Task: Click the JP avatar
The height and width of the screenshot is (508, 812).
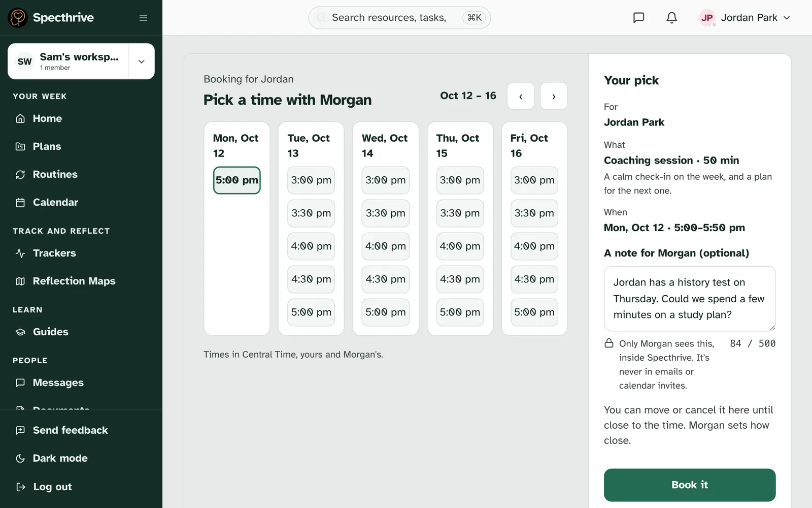Action: pos(707,18)
